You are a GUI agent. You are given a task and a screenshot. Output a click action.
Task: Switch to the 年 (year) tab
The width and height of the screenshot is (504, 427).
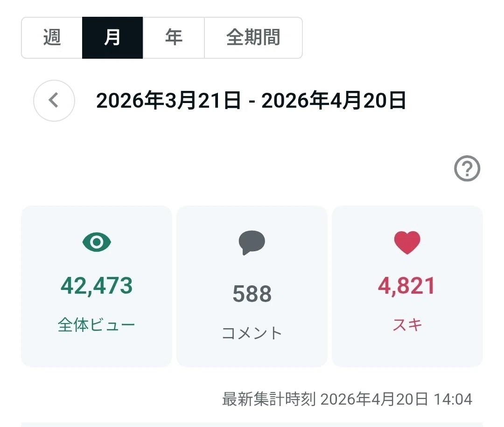[x=174, y=38]
